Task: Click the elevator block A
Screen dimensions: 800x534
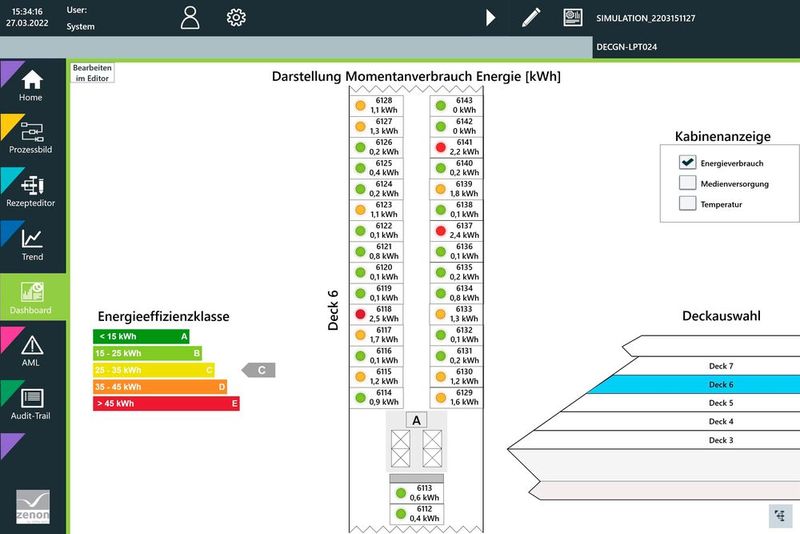Action: pos(416,442)
